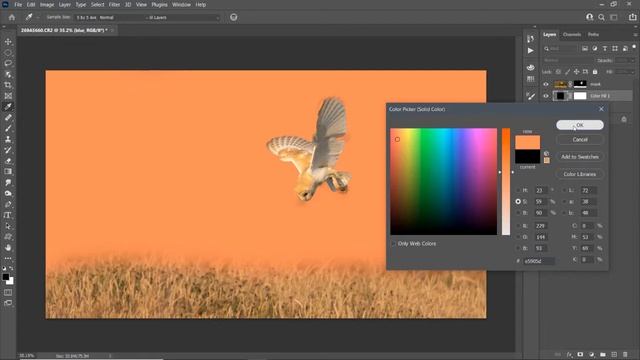Screen dimensions: 640x360
Task: Open the Brush Settings panel icon
Action: click(530, 96)
